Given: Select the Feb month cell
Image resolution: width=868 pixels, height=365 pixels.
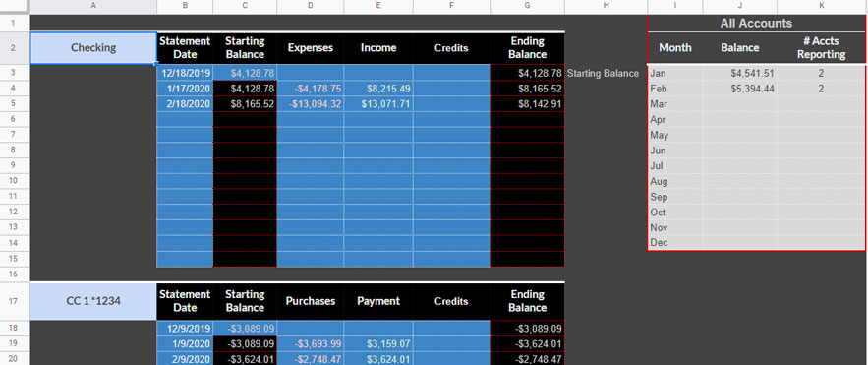Looking at the screenshot, I should click(x=675, y=89).
